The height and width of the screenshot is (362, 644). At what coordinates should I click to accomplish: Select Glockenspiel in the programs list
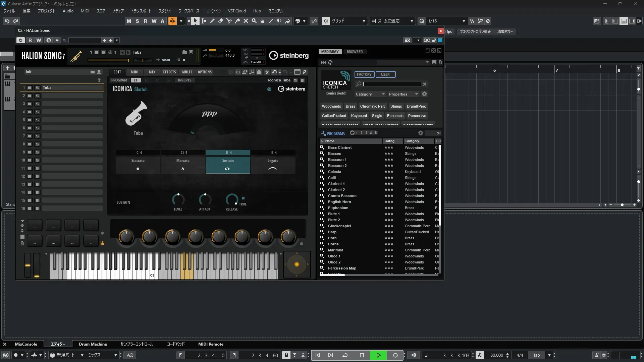click(x=339, y=226)
